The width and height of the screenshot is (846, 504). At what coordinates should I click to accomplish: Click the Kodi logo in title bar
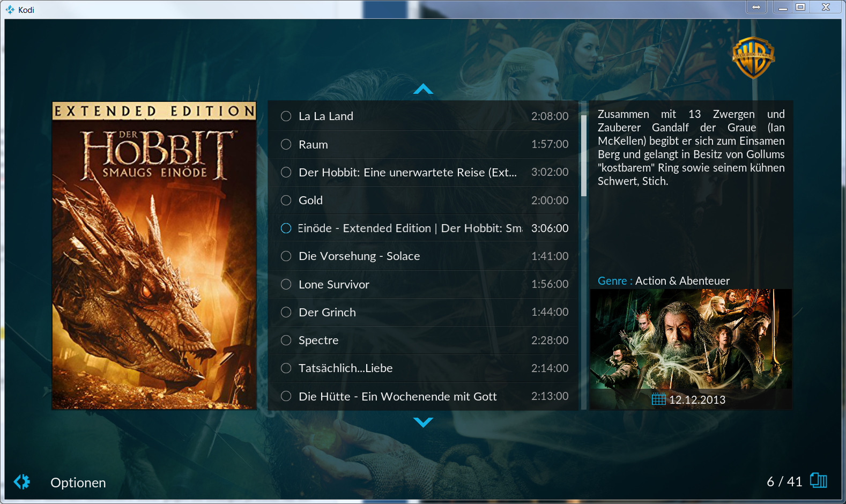pos(10,10)
